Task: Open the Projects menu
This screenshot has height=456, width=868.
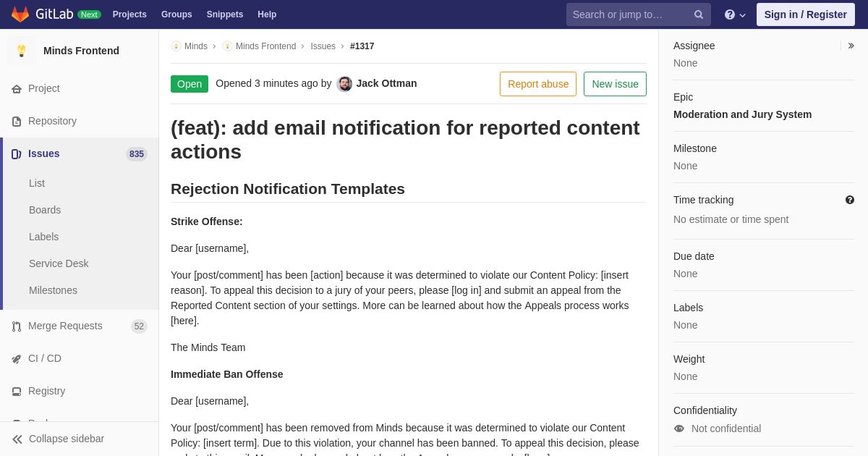Action: pyautogui.click(x=129, y=14)
